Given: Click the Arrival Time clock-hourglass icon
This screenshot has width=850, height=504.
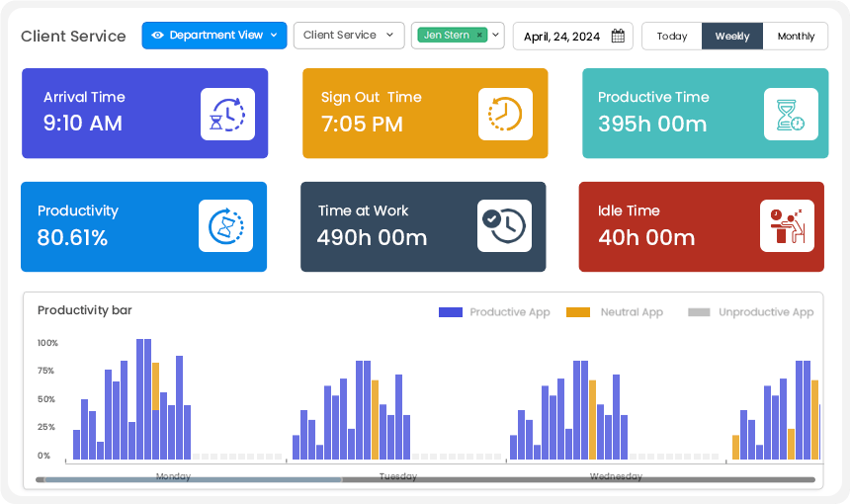Looking at the screenshot, I should [x=227, y=114].
